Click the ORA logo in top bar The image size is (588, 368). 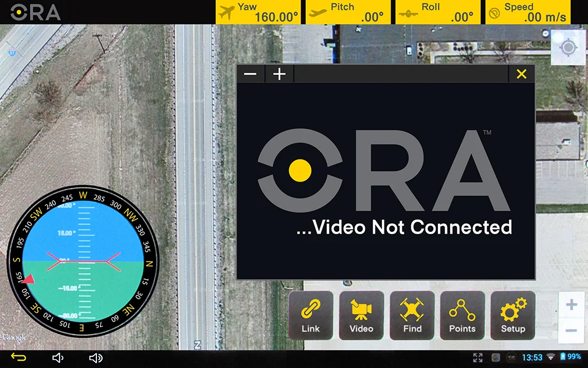click(35, 12)
